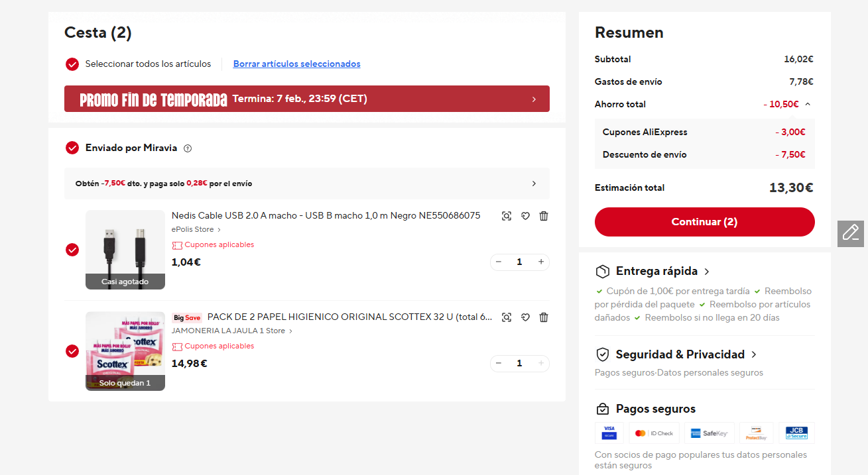Viewport: 868px width, 475px height.
Task: Click the coupon icon under ePolis Store
Action: click(x=177, y=245)
